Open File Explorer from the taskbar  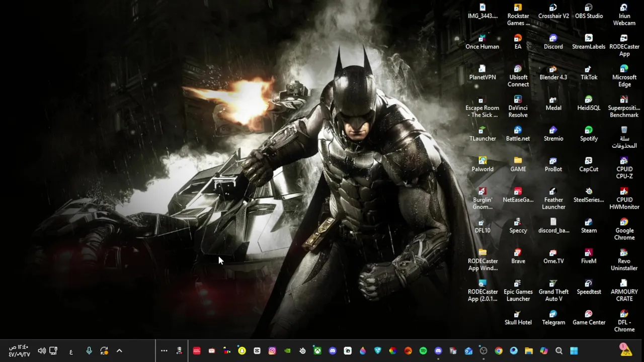[529, 351]
